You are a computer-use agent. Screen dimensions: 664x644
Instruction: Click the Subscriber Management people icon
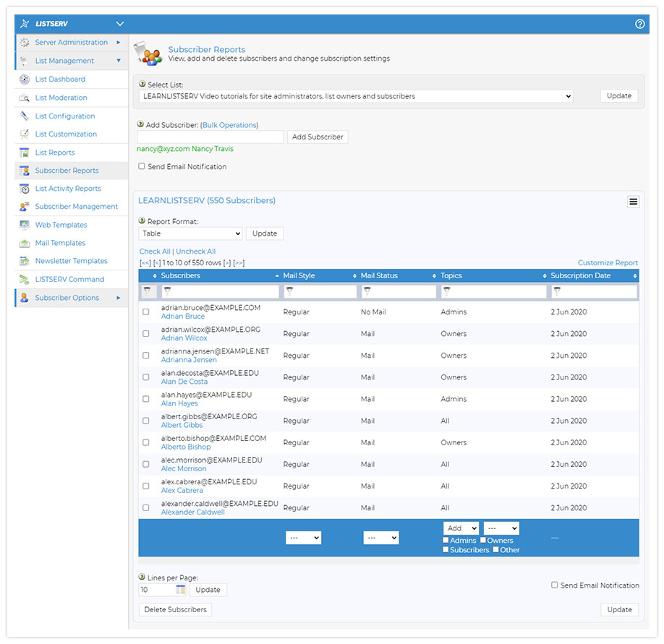[x=25, y=207]
